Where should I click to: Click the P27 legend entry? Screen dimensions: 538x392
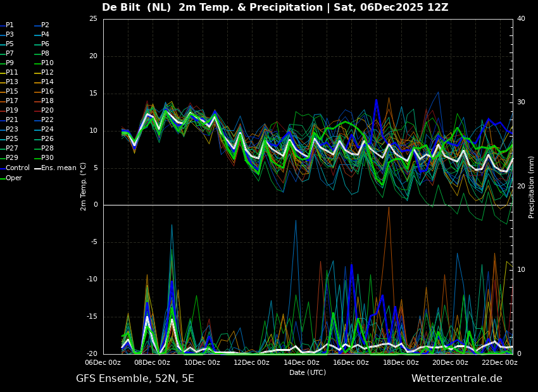[11, 149]
